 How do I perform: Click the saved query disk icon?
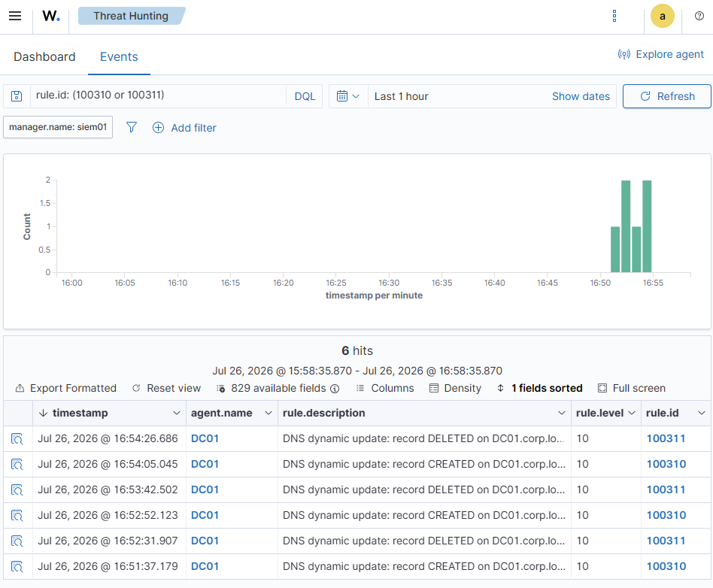tap(17, 96)
